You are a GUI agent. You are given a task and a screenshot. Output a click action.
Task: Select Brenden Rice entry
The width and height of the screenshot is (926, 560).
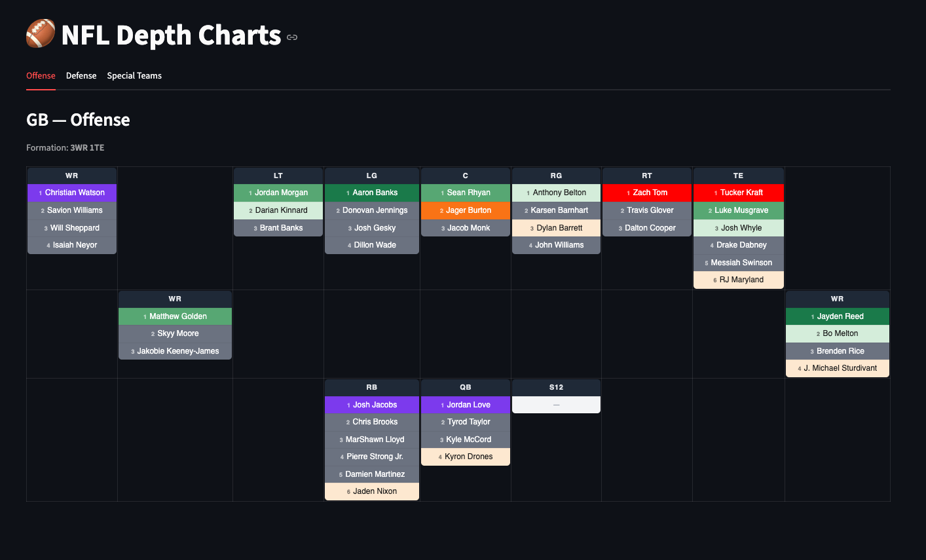point(838,351)
